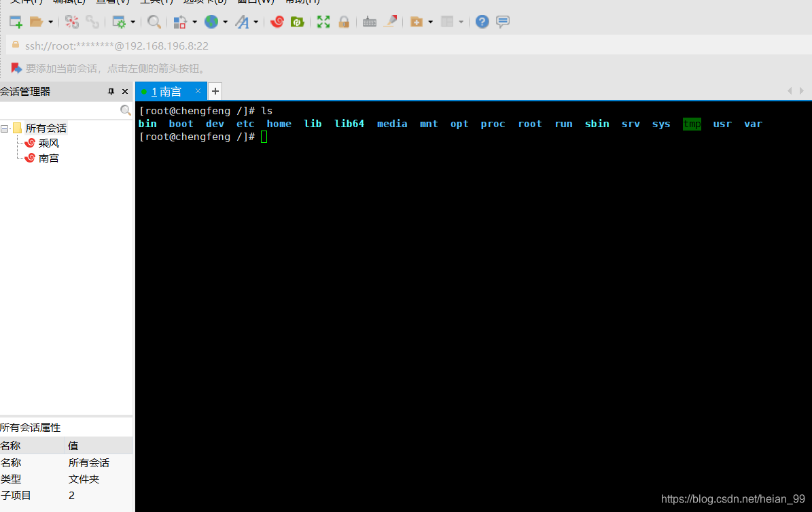812x512 pixels.
Task: Select the 乘风 session in the tree
Action: tap(49, 143)
